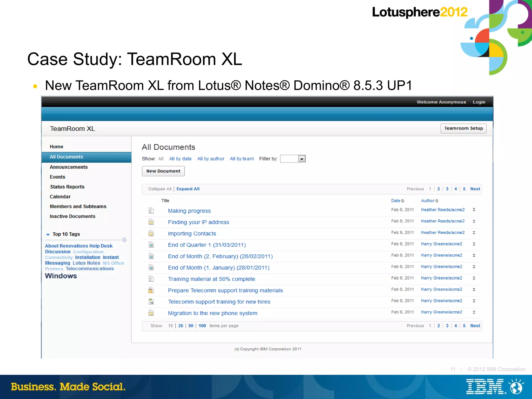
Task: Click the Login link
Action: point(479,102)
